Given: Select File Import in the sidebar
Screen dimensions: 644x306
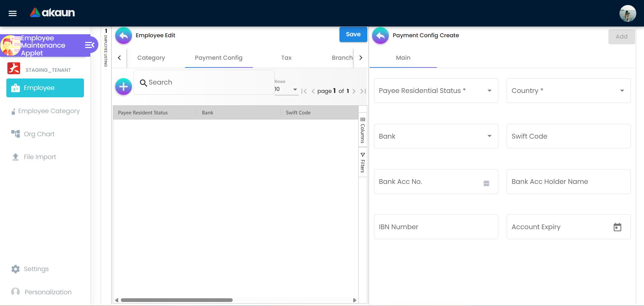Looking at the screenshot, I should [x=40, y=157].
